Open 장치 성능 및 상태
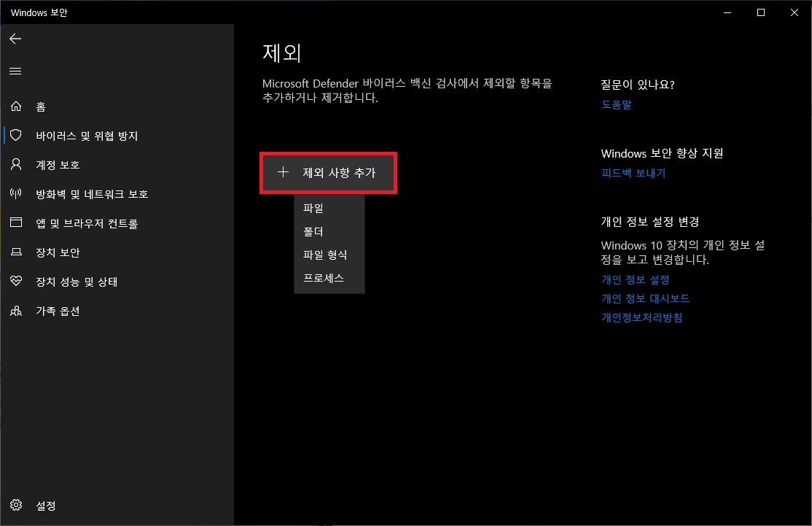The image size is (812, 526). (77, 282)
